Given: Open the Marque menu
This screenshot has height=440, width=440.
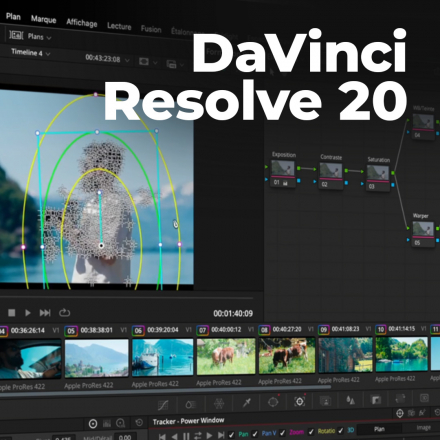Looking at the screenshot, I should (44, 19).
